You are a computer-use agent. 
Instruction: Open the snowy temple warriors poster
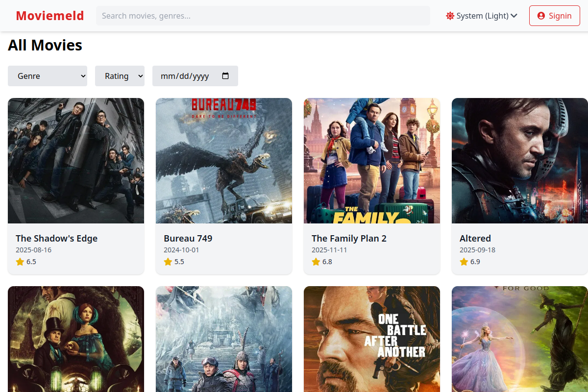(x=224, y=339)
